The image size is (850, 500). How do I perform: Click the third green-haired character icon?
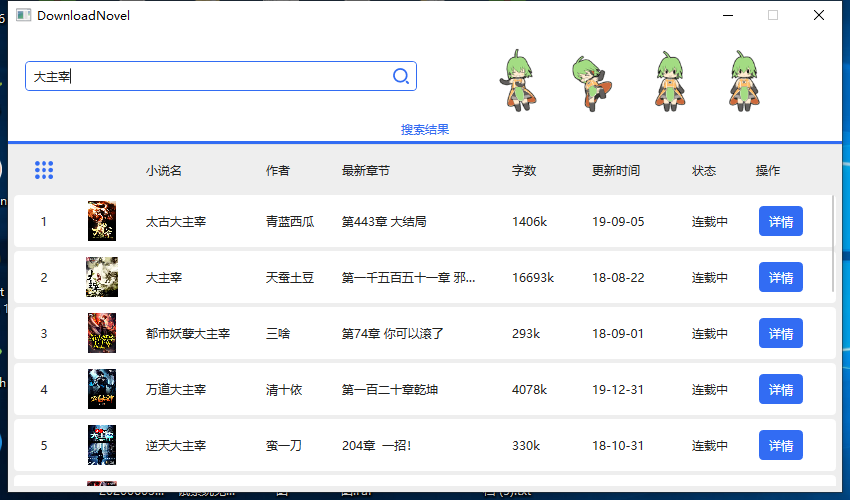pos(670,81)
